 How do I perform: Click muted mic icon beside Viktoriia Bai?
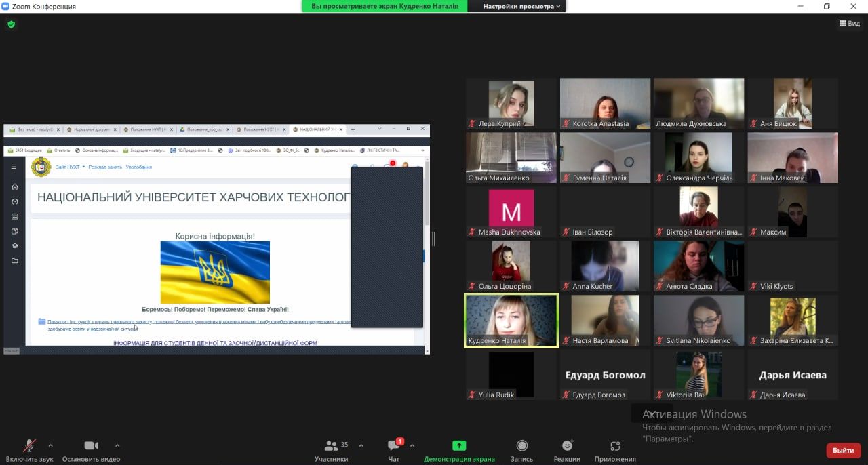660,395
